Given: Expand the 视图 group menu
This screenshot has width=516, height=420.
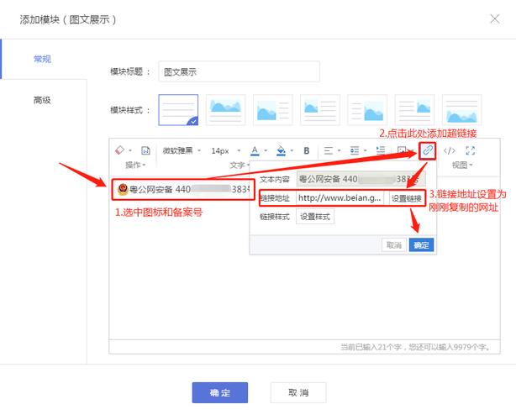Looking at the screenshot, I should click(462, 165).
